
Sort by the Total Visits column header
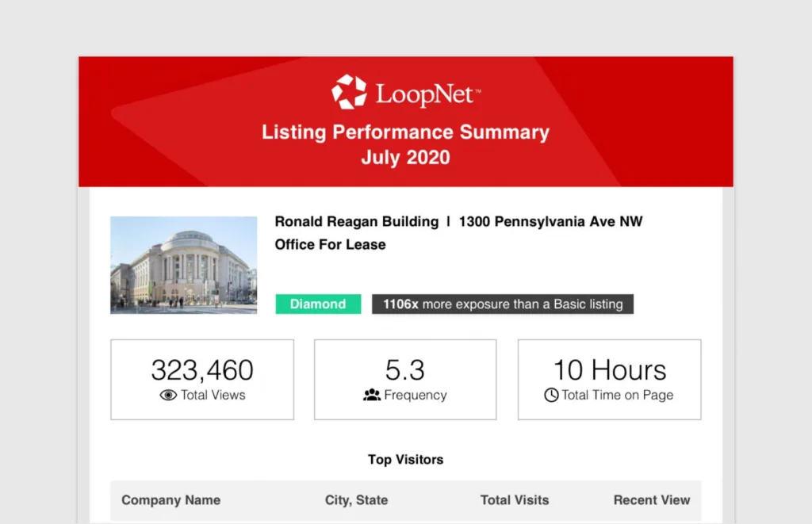pyautogui.click(x=514, y=500)
